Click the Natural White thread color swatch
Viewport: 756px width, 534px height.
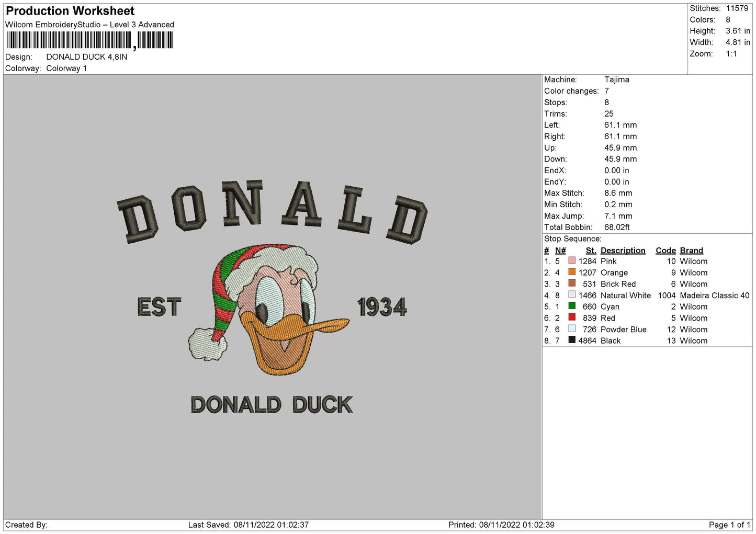pos(572,295)
